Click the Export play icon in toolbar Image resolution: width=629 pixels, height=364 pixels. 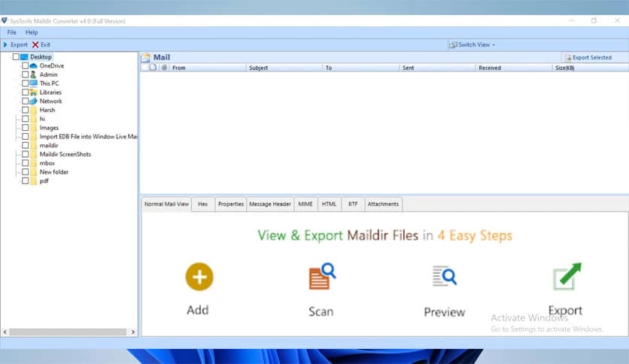click(x=5, y=44)
